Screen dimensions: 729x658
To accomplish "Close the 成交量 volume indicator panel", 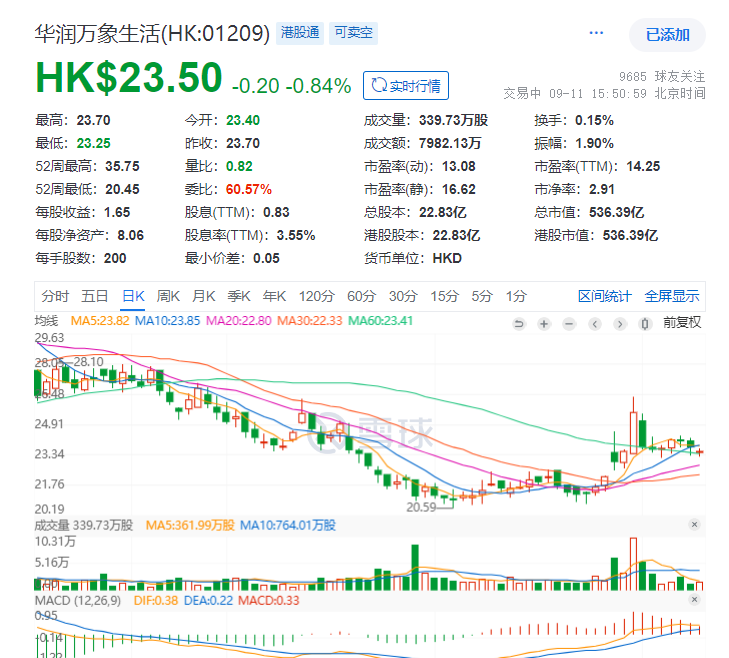I will [694, 525].
